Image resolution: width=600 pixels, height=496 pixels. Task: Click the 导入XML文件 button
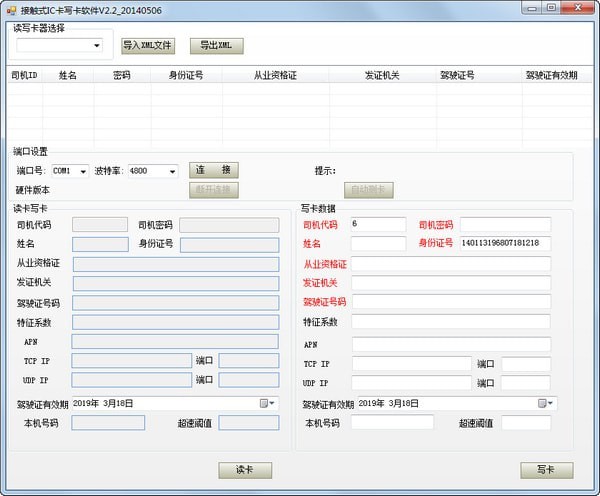(x=148, y=45)
